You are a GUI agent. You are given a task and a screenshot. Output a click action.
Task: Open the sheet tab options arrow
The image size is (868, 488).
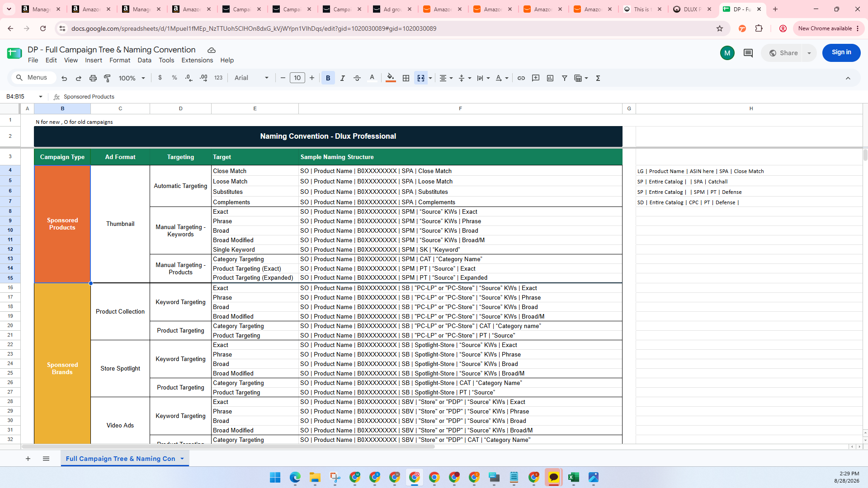tap(182, 459)
